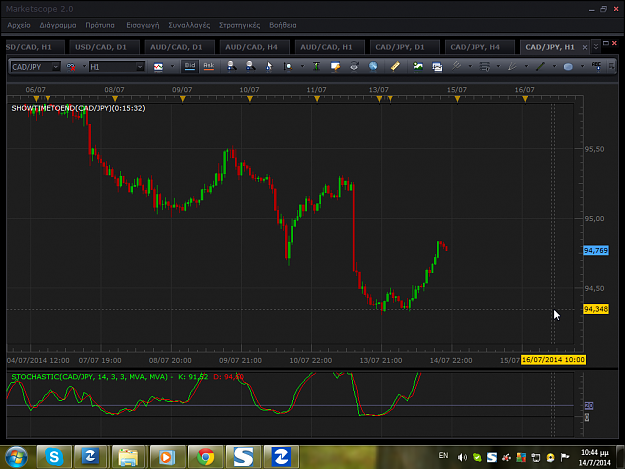
Task: Toggle the Ask price button
Action: 208,66
